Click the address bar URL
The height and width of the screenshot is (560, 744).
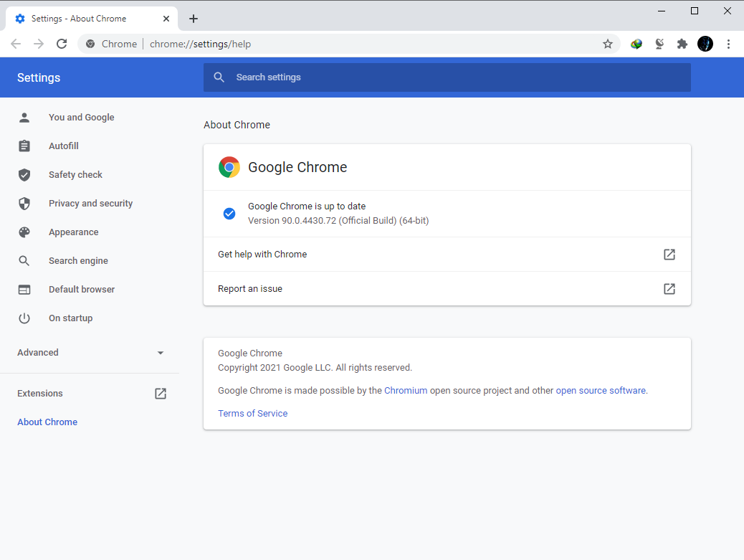tap(200, 44)
